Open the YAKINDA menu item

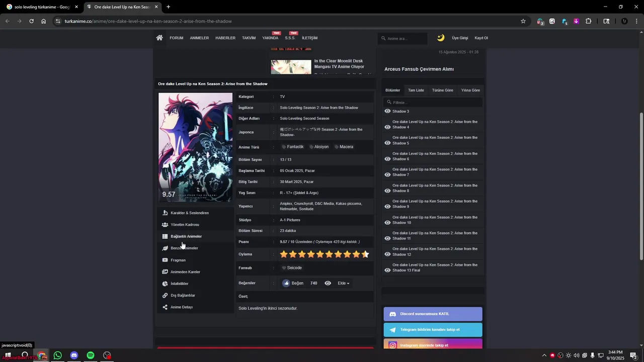270,38
